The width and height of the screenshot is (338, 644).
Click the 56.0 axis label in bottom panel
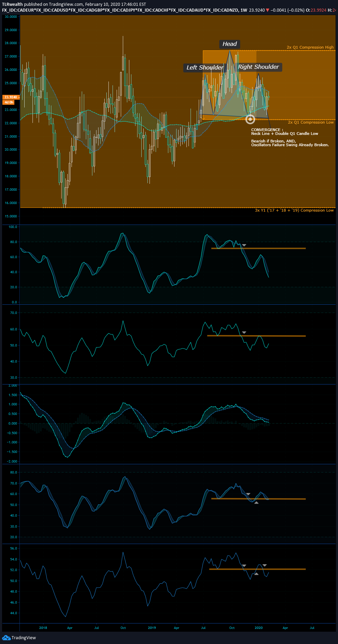tap(14, 548)
